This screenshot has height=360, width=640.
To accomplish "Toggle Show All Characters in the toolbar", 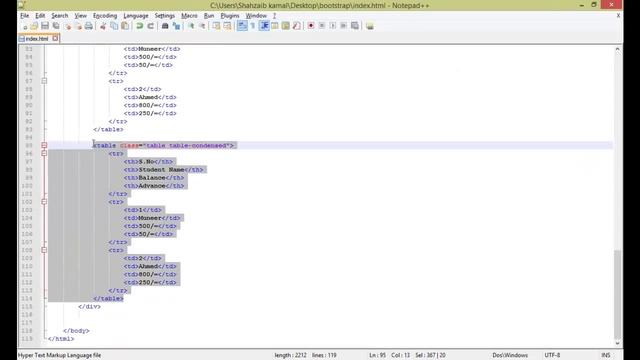I will [253, 26].
